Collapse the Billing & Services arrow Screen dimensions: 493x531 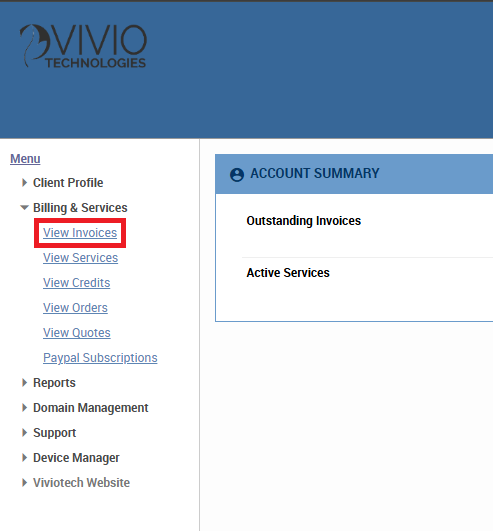[x=24, y=208]
